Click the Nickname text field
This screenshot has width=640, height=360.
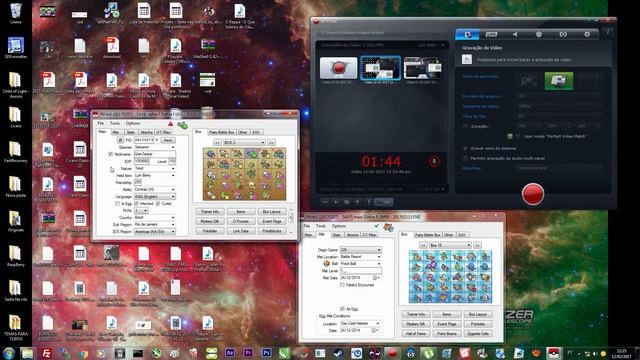coord(155,154)
